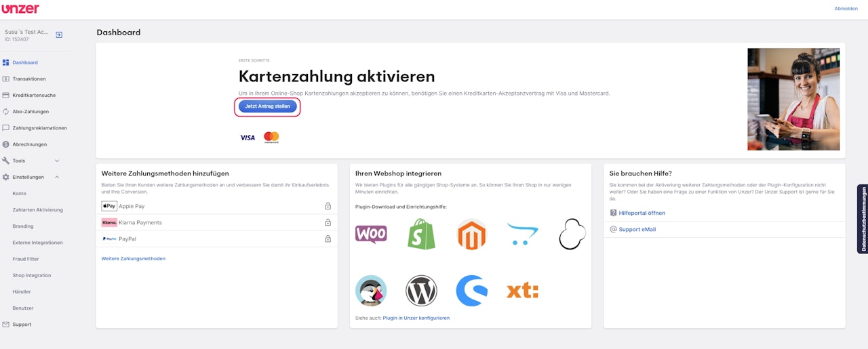Select the Shopware plugin icon

[x=471, y=291]
